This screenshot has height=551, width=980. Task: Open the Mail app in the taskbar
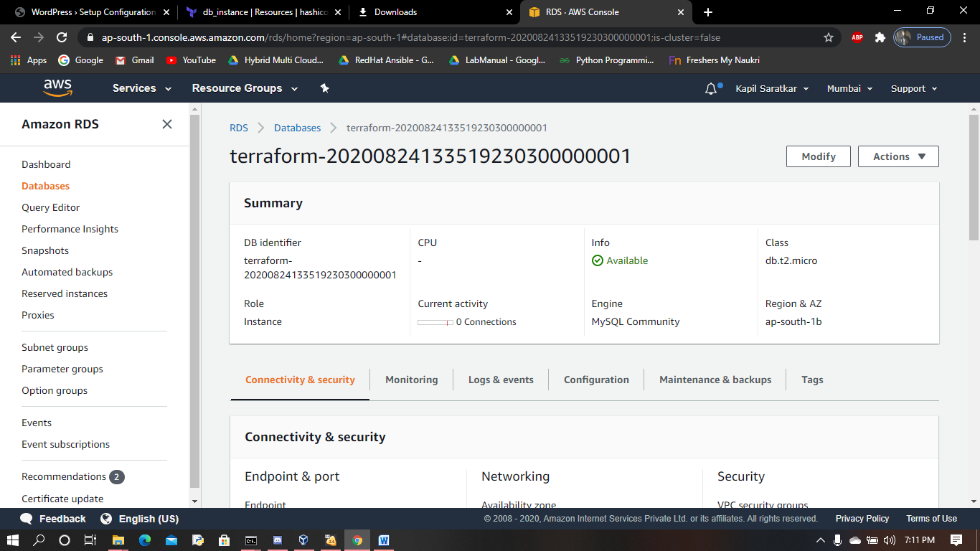click(x=171, y=540)
